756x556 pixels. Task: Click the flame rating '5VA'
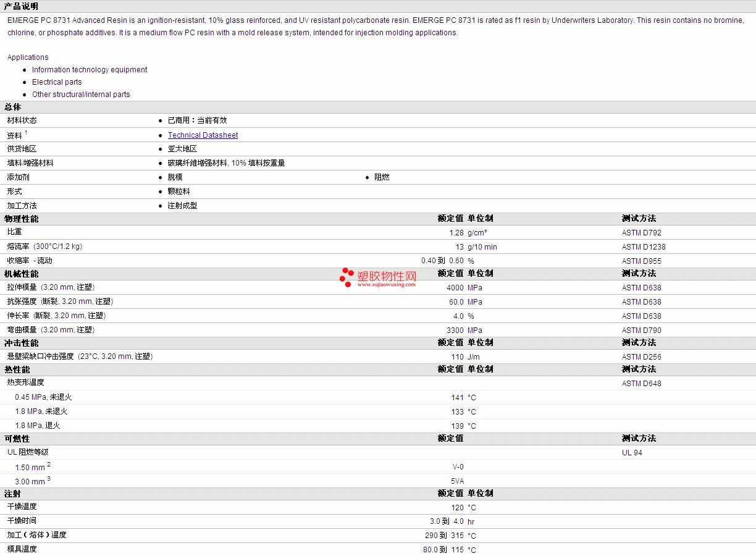tap(457, 481)
